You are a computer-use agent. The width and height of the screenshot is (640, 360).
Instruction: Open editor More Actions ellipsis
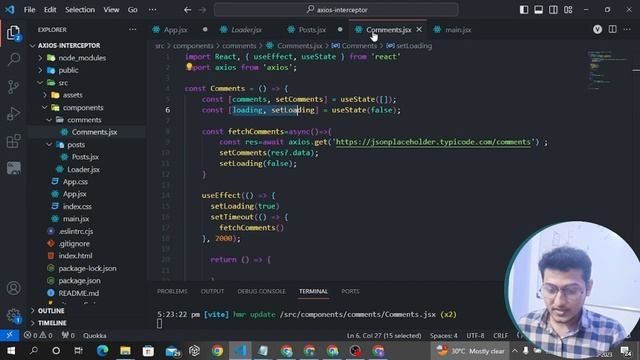pyautogui.click(x=627, y=29)
